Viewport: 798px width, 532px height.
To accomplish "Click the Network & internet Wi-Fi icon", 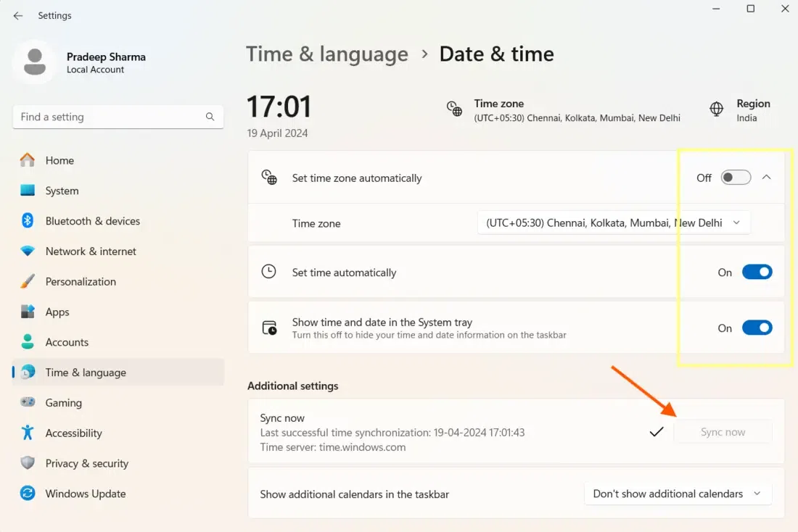I will [x=28, y=252].
